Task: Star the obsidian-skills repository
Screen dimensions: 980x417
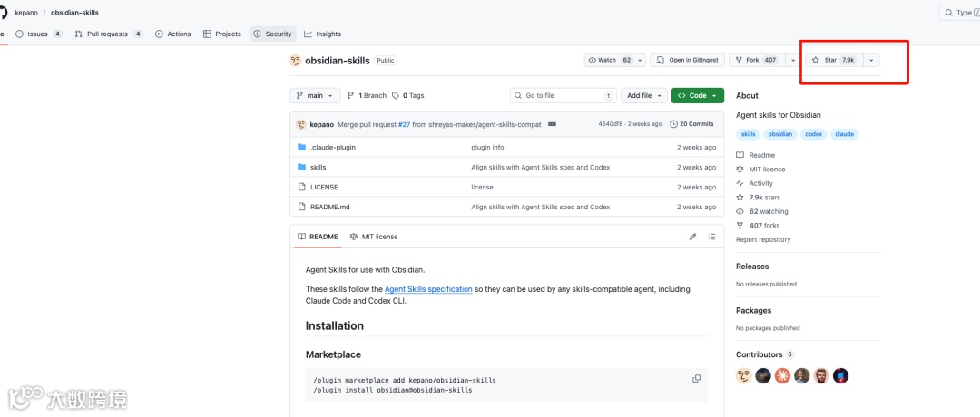Action: [832, 60]
